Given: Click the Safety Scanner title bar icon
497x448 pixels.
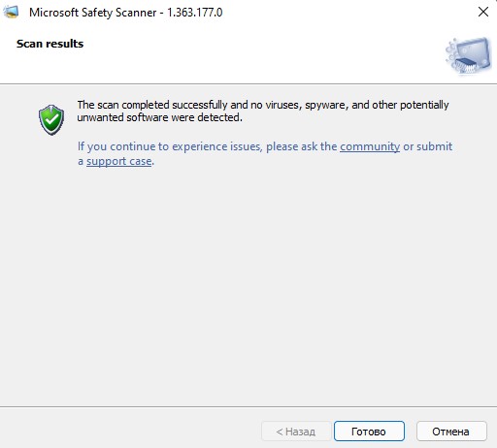Looking at the screenshot, I should 11,13.
